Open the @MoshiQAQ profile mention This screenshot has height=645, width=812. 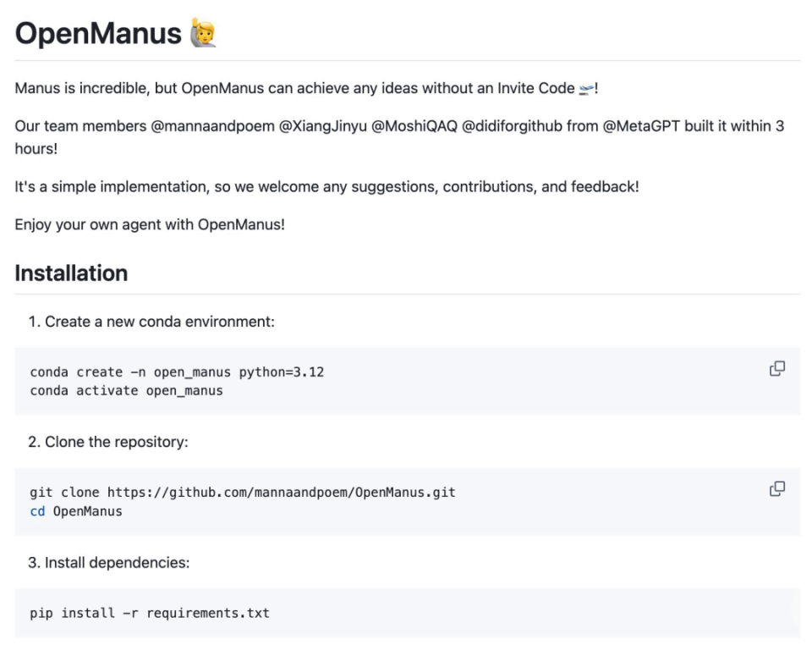point(414,126)
